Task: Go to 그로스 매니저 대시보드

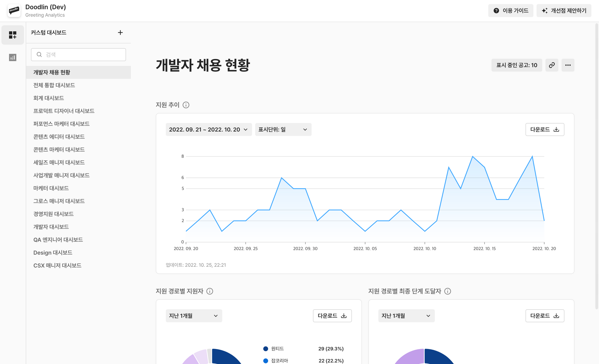Action: point(78,201)
